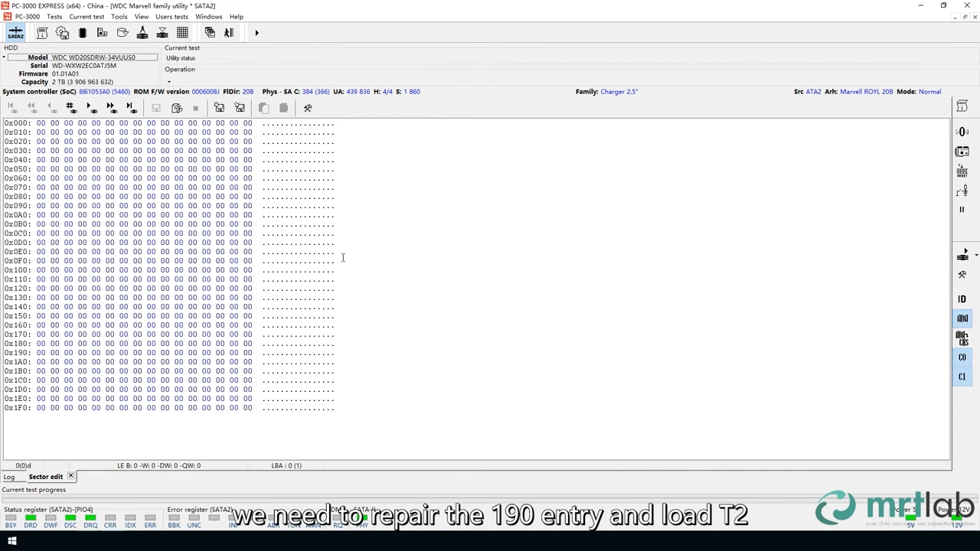
Task: Click the DRD status indicator
Action: point(31,522)
